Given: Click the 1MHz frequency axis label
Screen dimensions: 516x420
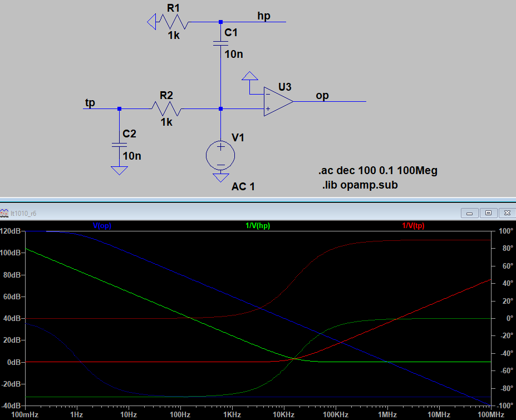Looking at the screenshot, I should 387,415.
